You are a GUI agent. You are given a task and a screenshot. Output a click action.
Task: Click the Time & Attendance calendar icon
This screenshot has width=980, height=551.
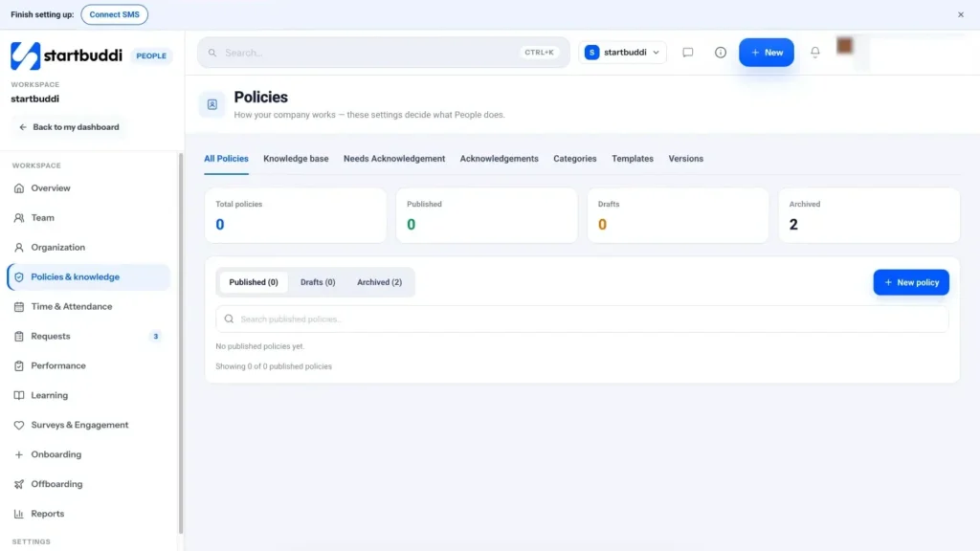tap(19, 307)
